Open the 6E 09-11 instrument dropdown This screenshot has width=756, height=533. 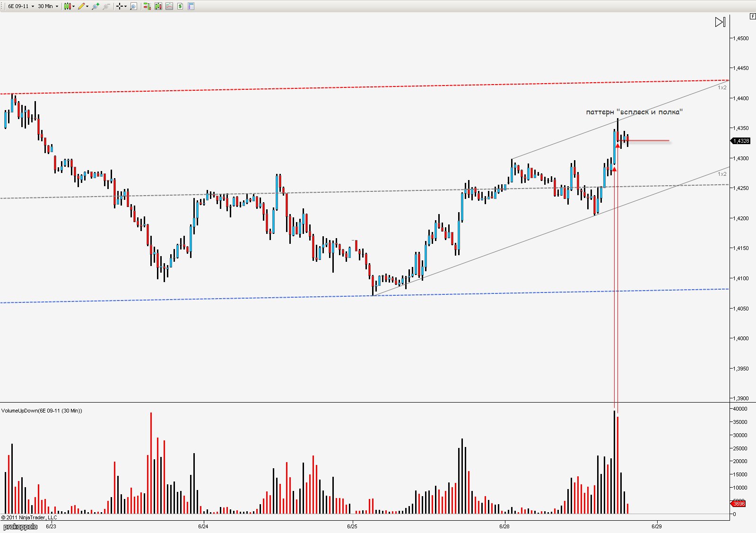(x=20, y=6)
